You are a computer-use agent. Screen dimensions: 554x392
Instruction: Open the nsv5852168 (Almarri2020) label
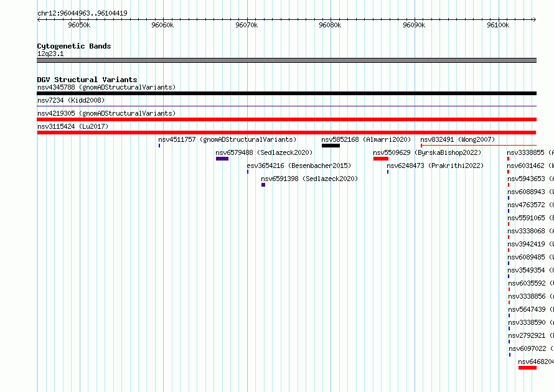pos(367,139)
